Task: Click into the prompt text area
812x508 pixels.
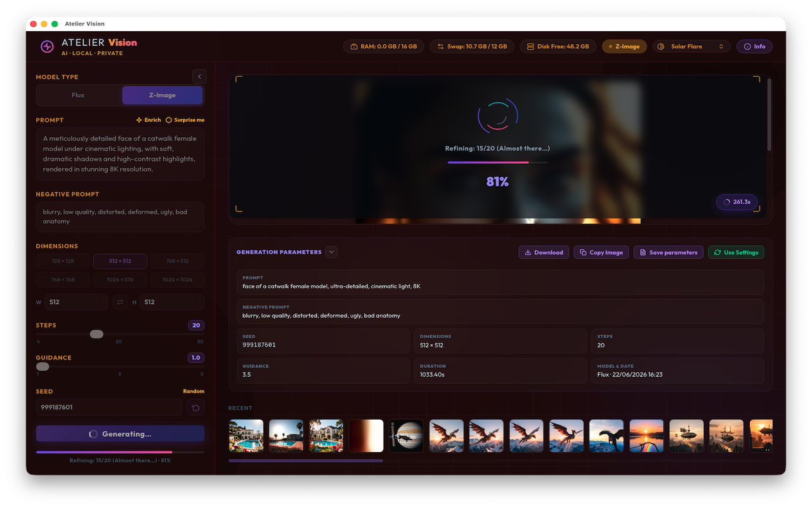Action: [120, 154]
